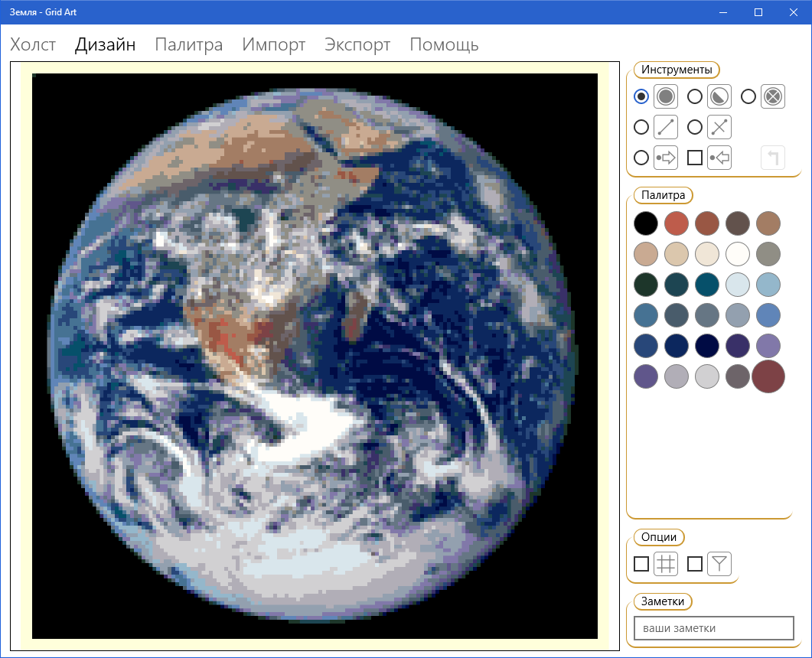Tick checkbox beside left arrow tool

click(x=695, y=158)
